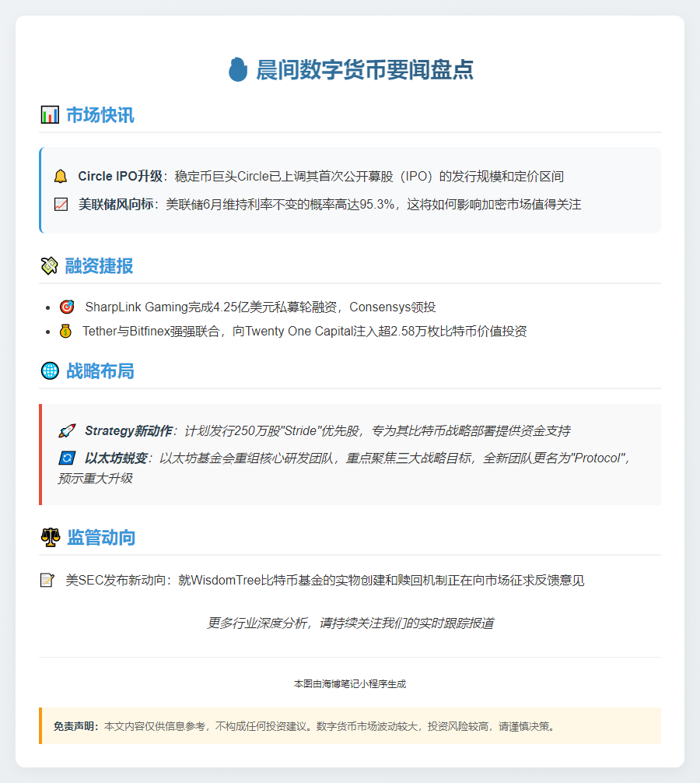Click the phrase Twenty One Capital
Viewport: 700px width, 783px height.
click(x=299, y=331)
